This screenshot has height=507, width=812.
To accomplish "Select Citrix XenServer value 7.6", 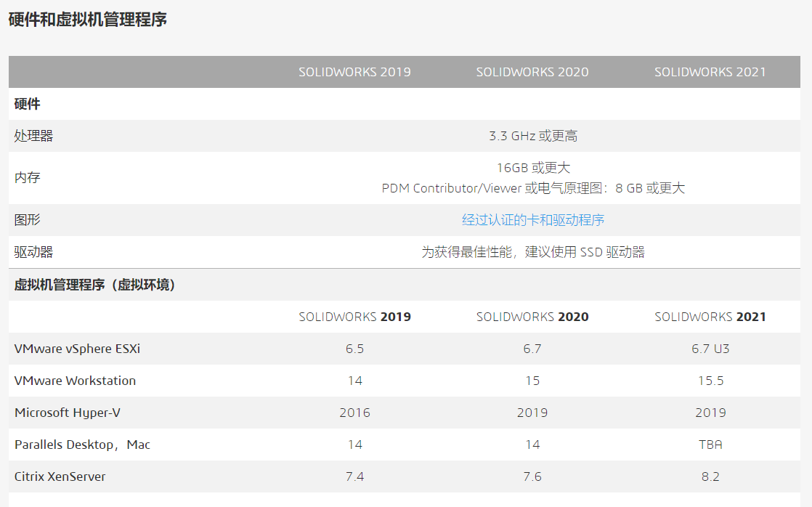I will coord(532,477).
